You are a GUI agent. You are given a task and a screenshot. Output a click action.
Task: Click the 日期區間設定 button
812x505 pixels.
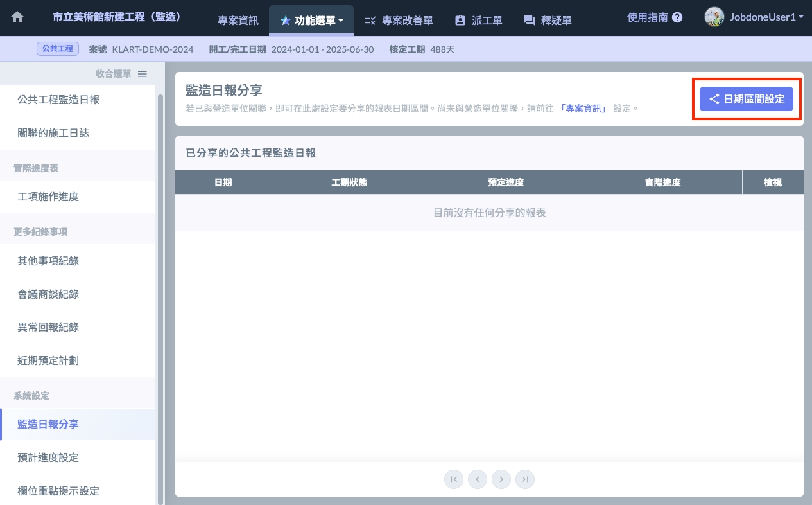[x=747, y=99]
